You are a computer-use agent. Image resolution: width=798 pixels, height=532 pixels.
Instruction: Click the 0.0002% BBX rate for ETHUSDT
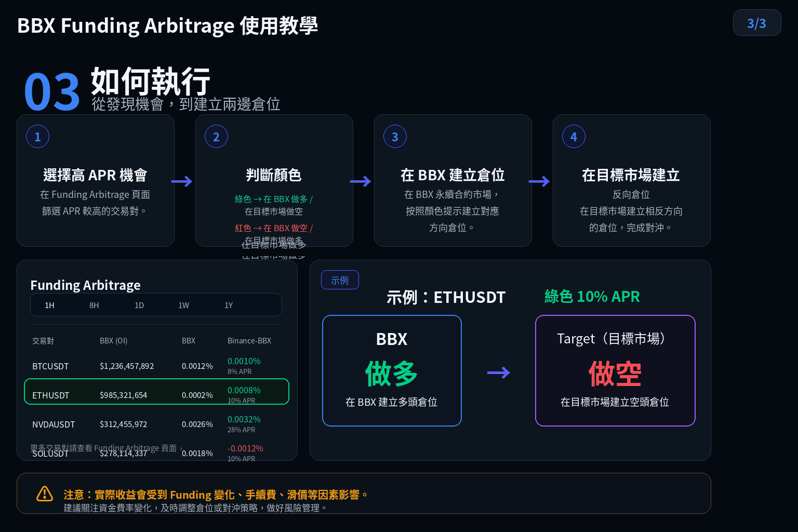point(197,395)
